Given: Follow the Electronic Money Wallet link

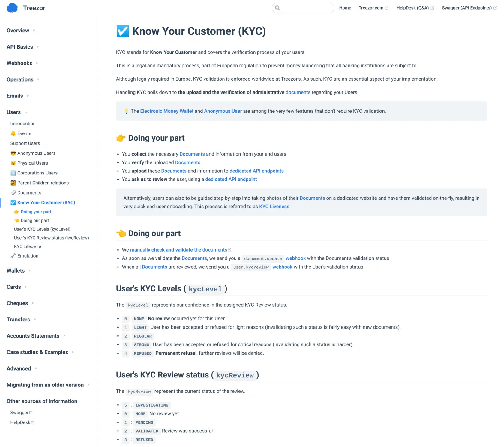Looking at the screenshot, I should pyautogui.click(x=167, y=111).
